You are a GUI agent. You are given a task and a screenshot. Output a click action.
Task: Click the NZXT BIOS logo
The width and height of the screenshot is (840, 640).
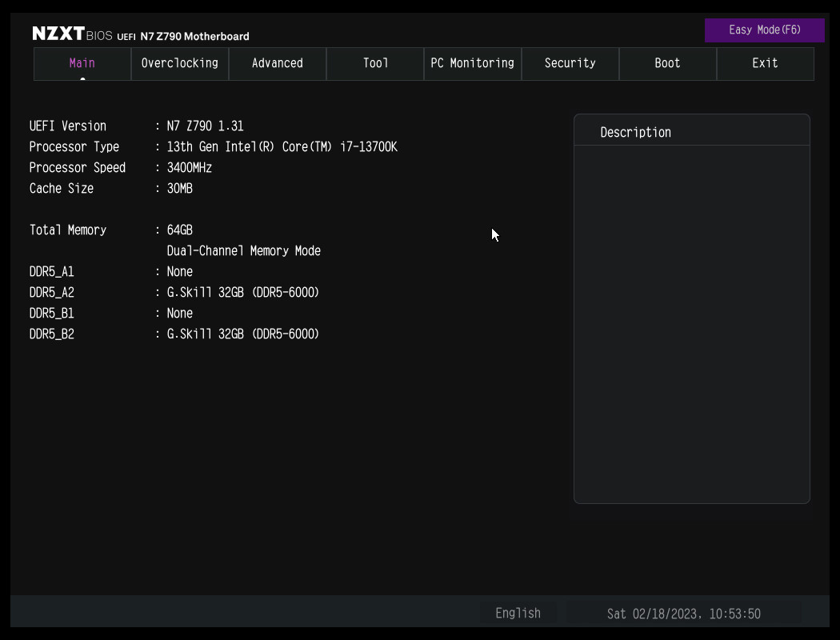click(x=72, y=34)
